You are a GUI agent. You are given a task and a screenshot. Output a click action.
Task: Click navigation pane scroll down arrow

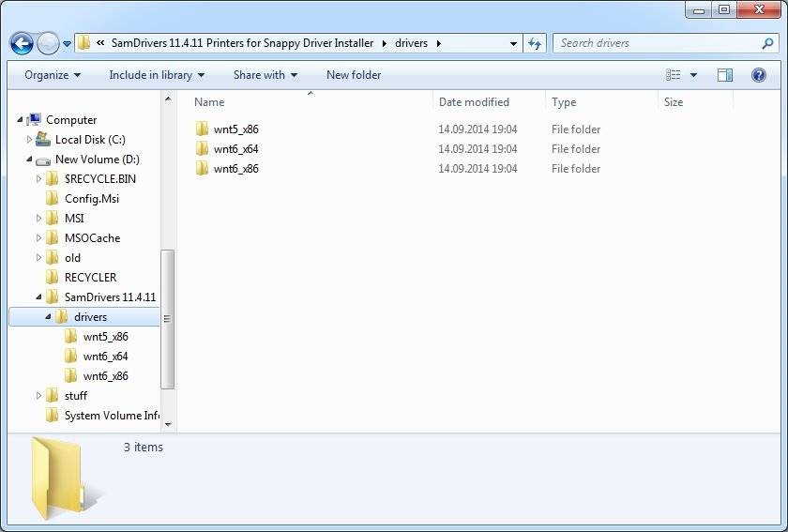168,424
